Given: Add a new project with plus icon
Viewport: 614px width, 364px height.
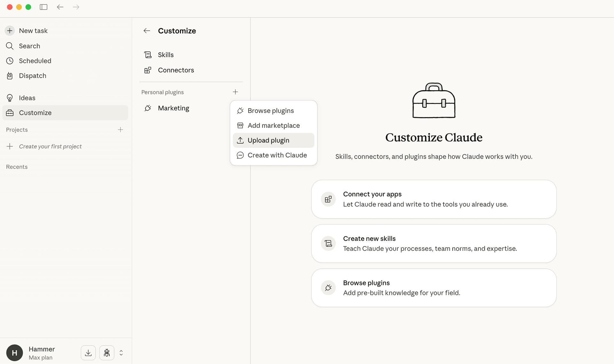Looking at the screenshot, I should (121, 130).
